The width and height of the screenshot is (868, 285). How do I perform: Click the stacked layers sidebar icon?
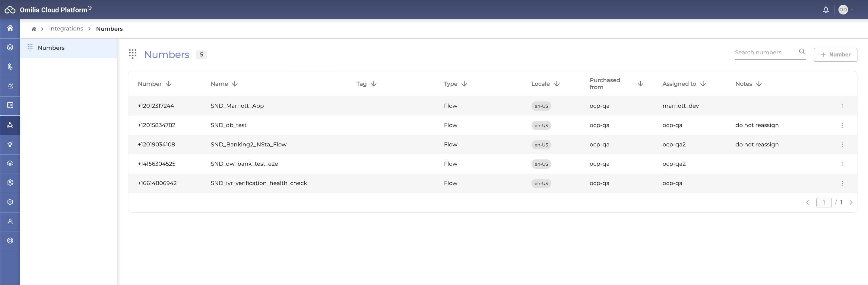click(10, 48)
